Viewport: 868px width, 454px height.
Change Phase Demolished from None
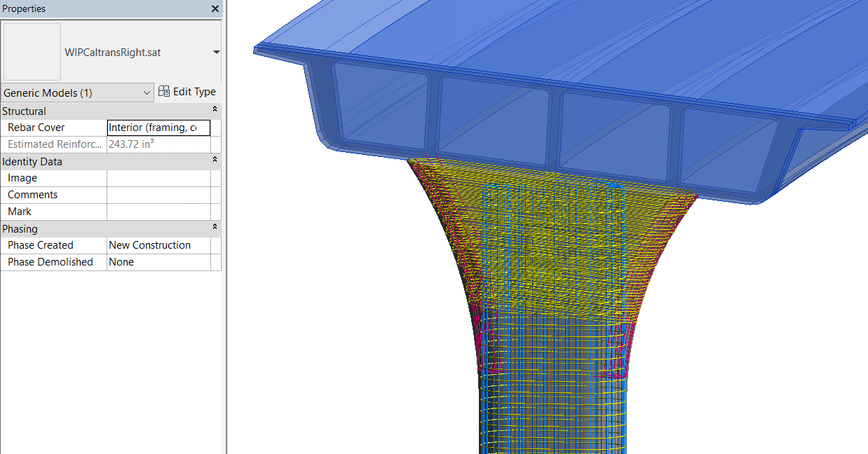click(x=161, y=261)
